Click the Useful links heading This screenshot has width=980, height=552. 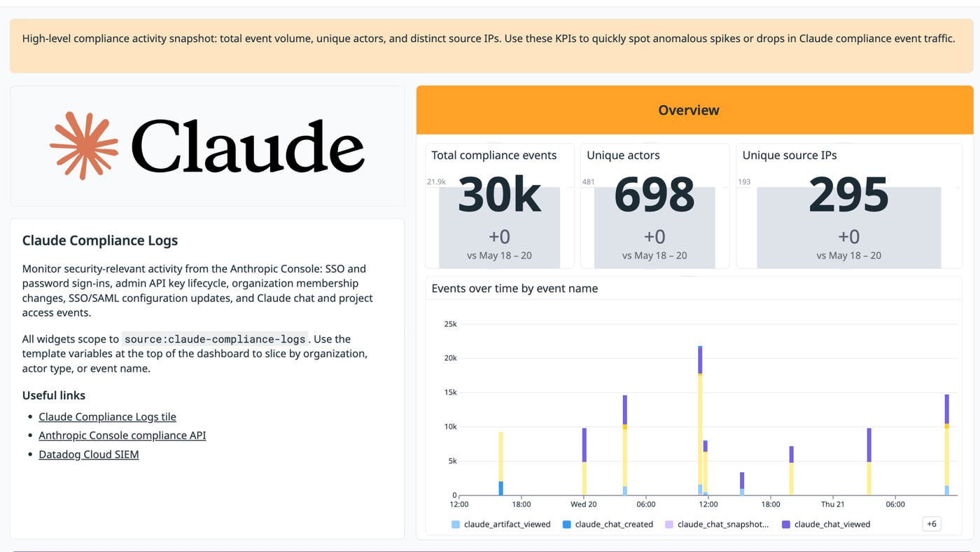54,395
